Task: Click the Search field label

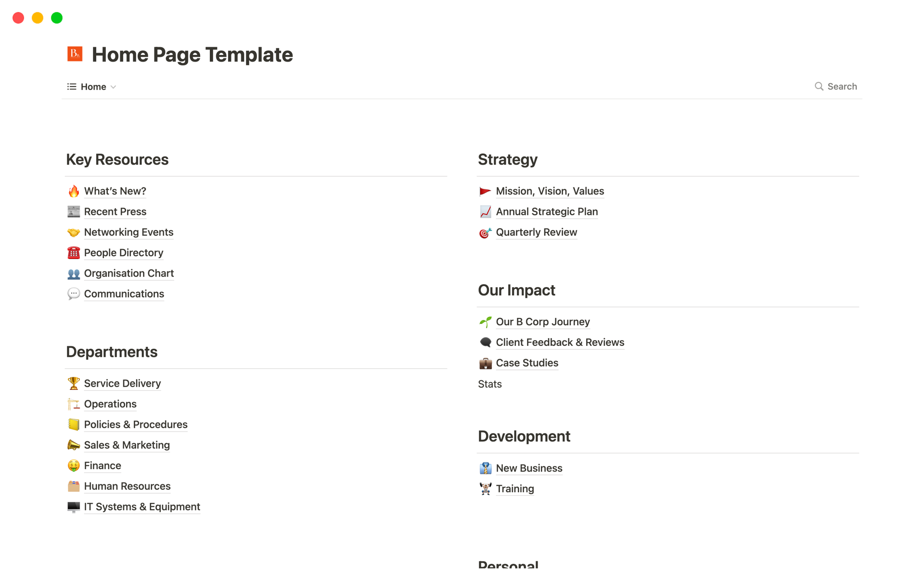Action: click(x=842, y=86)
